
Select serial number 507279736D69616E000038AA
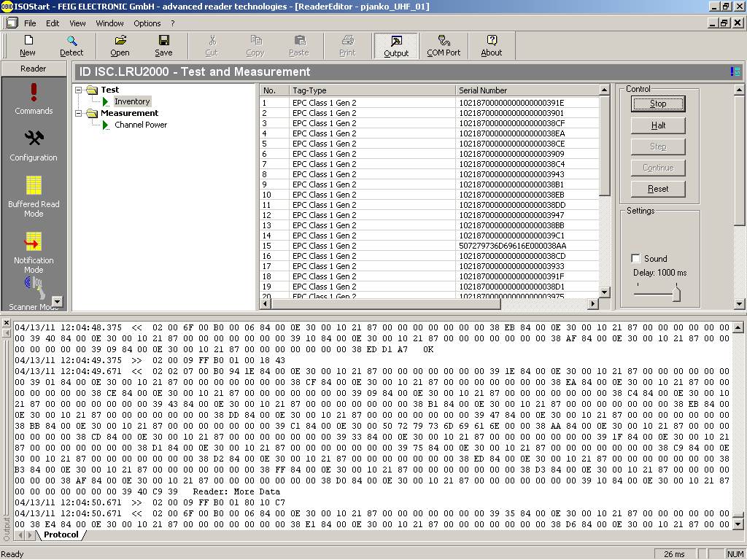(x=513, y=246)
